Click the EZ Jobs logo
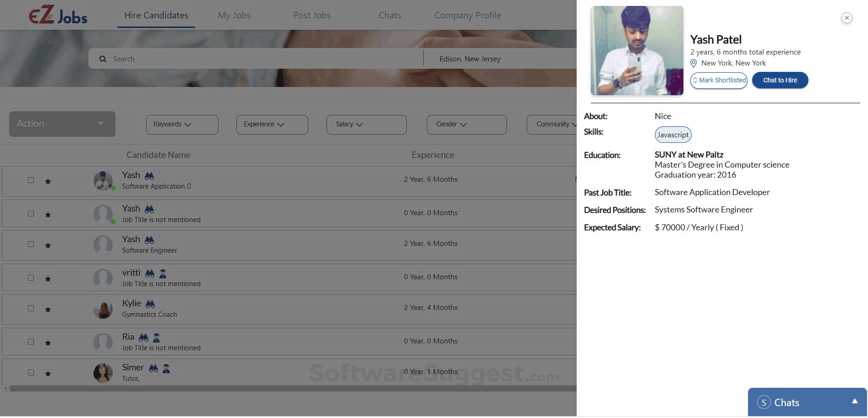 (57, 15)
